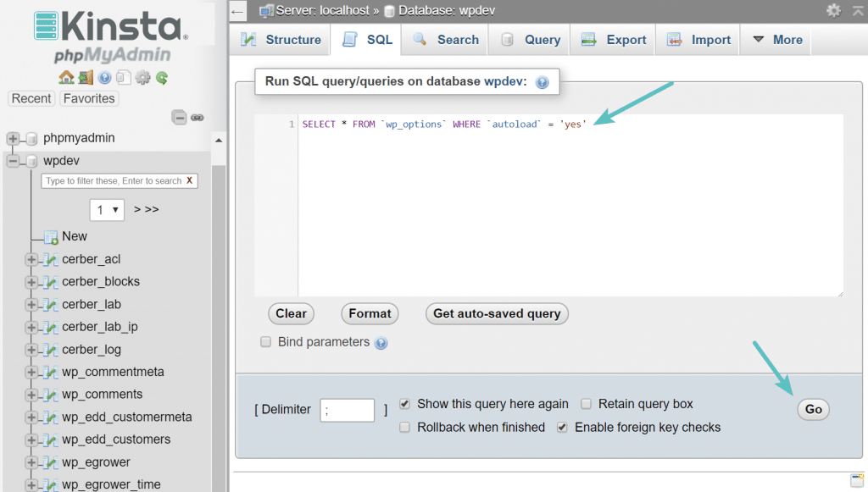This screenshot has height=492, width=868.
Task: Open the page number dropdown in sidebar
Action: (107, 209)
